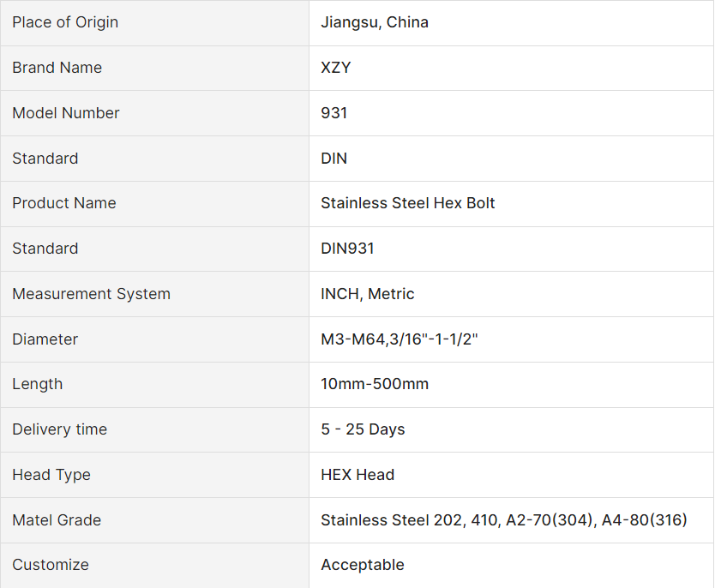Select the Stainless Steel 202 grade text
This screenshot has height=588, width=715.
click(x=391, y=520)
